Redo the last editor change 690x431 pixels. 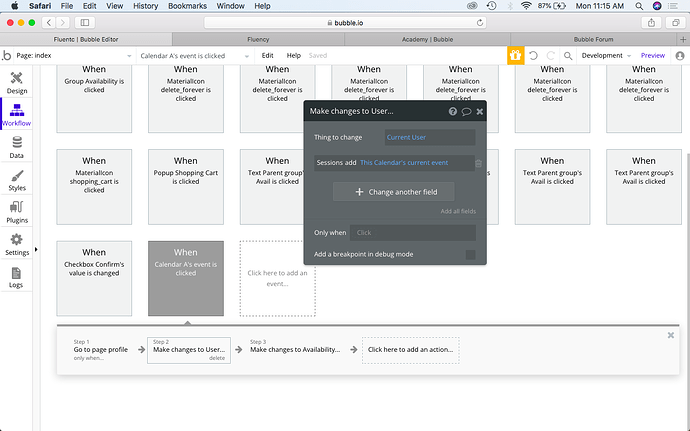coord(551,55)
